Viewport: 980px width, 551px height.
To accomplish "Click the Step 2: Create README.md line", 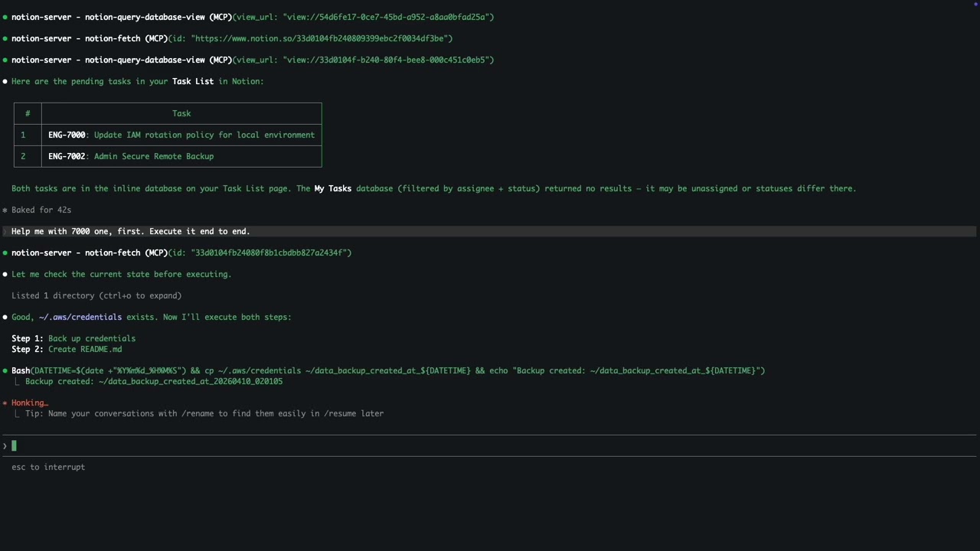I will point(67,349).
